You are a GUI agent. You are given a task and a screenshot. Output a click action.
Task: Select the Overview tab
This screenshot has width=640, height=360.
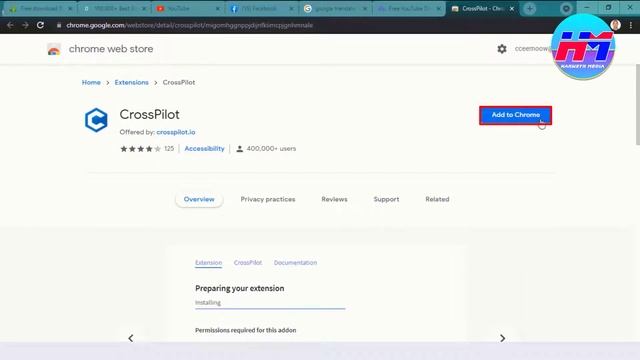[199, 199]
